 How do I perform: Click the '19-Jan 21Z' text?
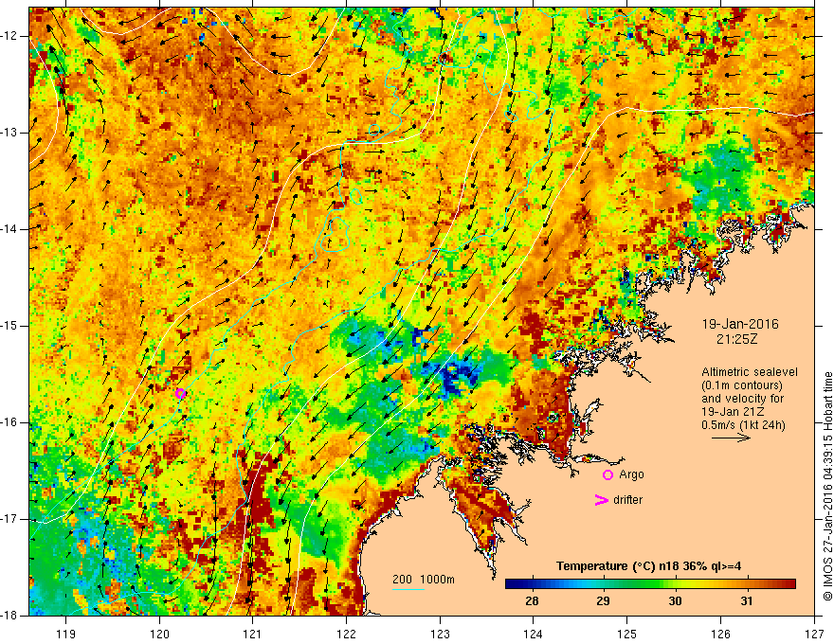tap(732, 412)
